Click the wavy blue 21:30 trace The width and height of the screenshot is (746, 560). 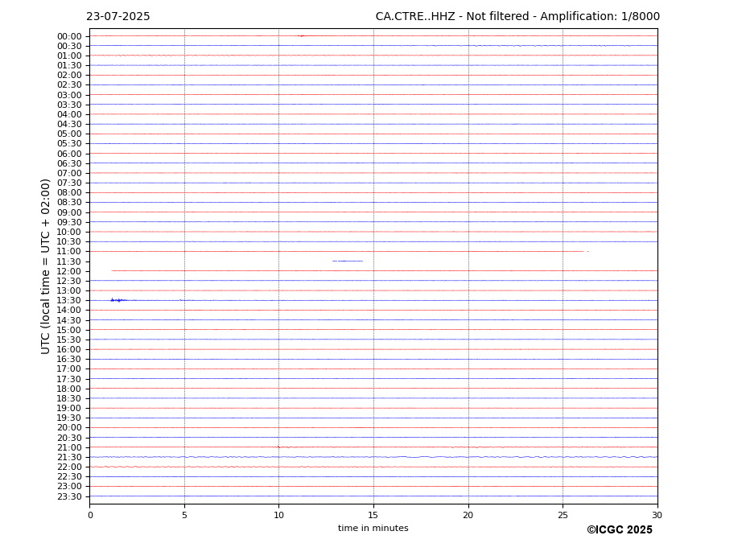click(x=373, y=457)
